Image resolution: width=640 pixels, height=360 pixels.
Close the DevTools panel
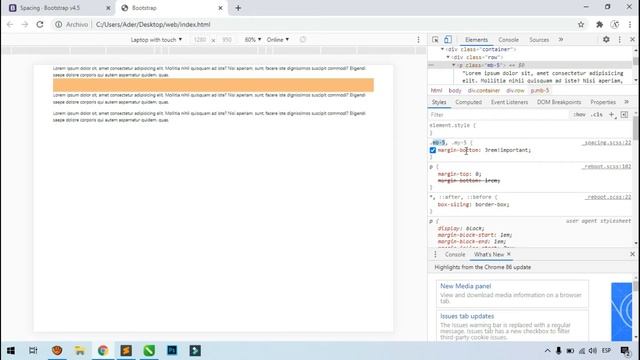pos(632,40)
